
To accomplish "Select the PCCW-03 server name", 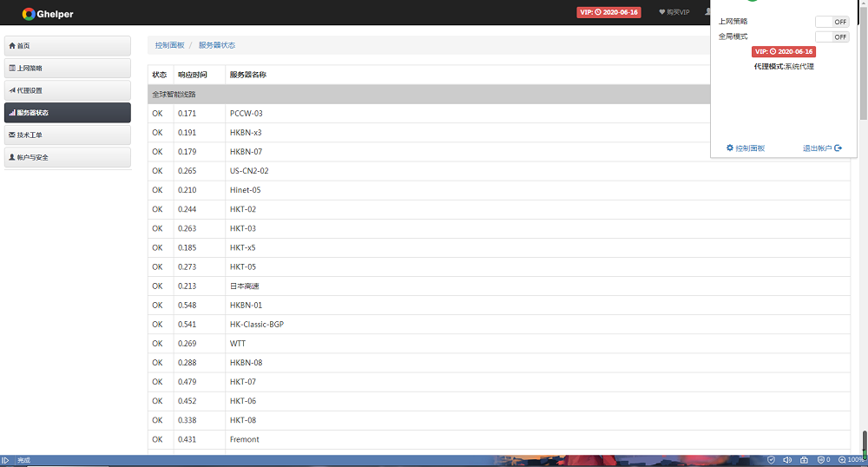I will pos(247,114).
